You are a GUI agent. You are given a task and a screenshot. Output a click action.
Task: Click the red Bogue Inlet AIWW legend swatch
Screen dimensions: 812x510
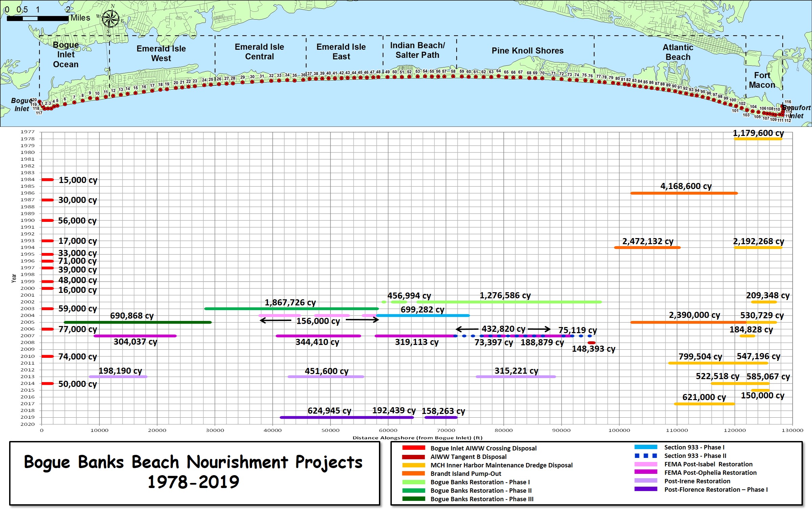(x=413, y=448)
